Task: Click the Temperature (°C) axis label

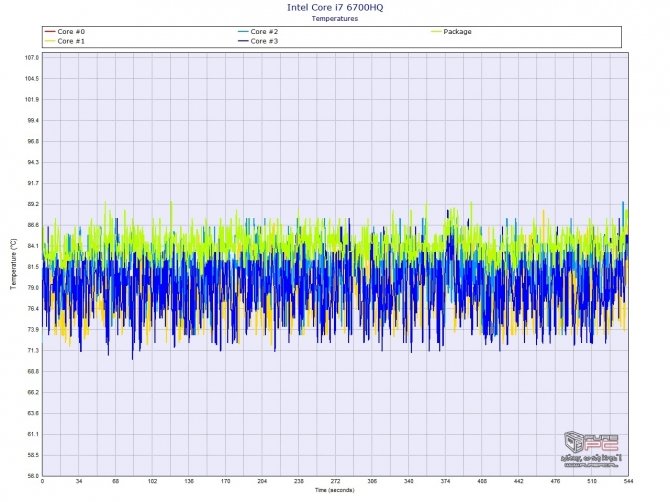Action: (14, 264)
